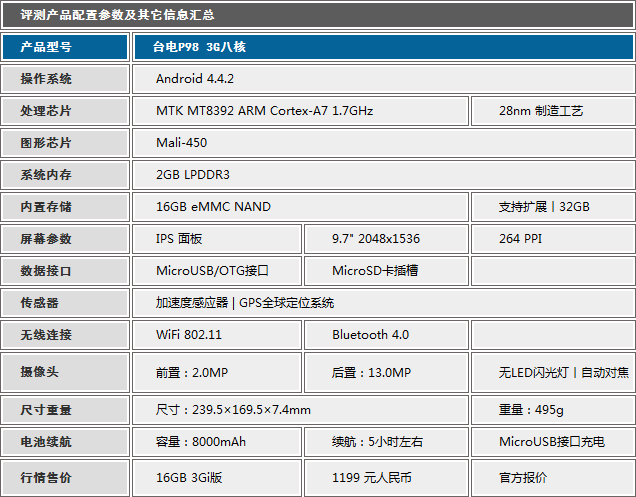The height and width of the screenshot is (497, 636).
Task: Select the 行情售价 row label
Action: pos(65,478)
